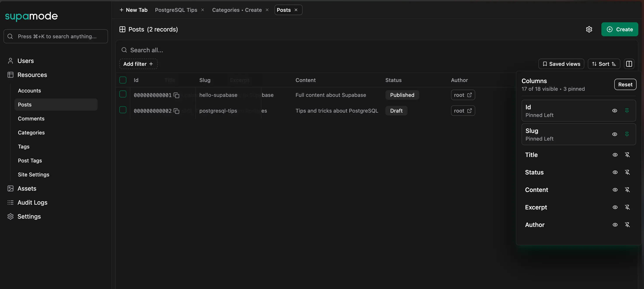Hide the Title column eye toggle
The width and height of the screenshot is (644, 289).
615,155
